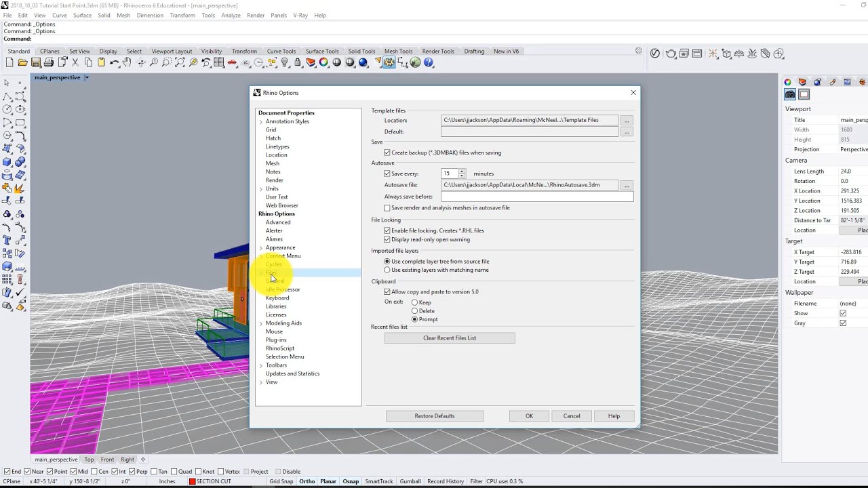
Task: Select Keyboard in the options tree
Action: [x=277, y=298]
